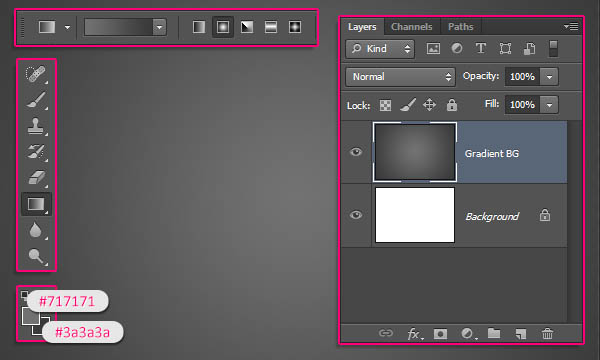
Task: Click the Background layer name
Action: (x=492, y=217)
